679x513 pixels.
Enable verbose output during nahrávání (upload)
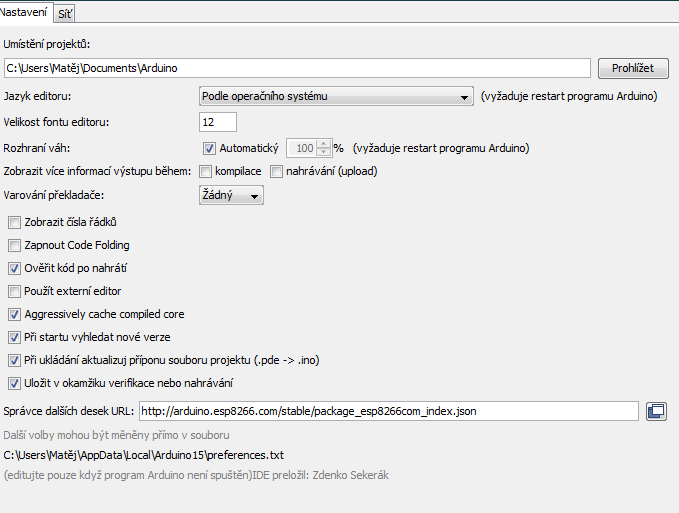click(277, 172)
